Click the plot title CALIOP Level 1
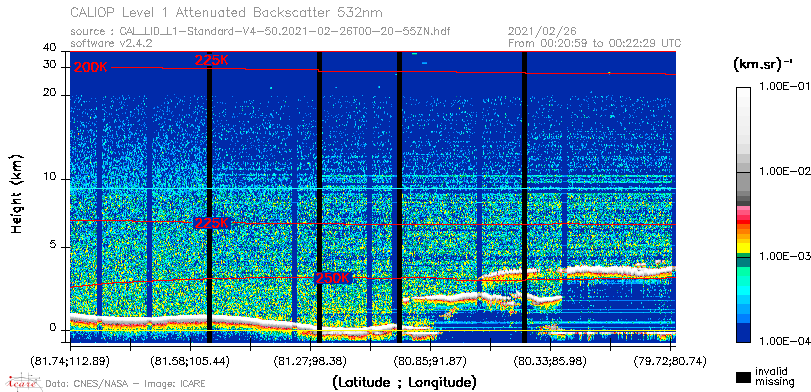This screenshot has height=392, width=811. pos(227,12)
